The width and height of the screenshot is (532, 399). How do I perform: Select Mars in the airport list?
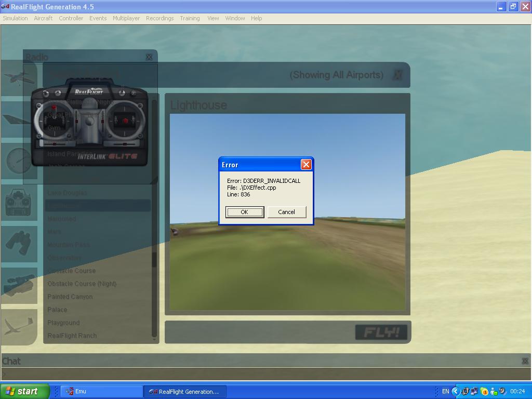pos(54,232)
